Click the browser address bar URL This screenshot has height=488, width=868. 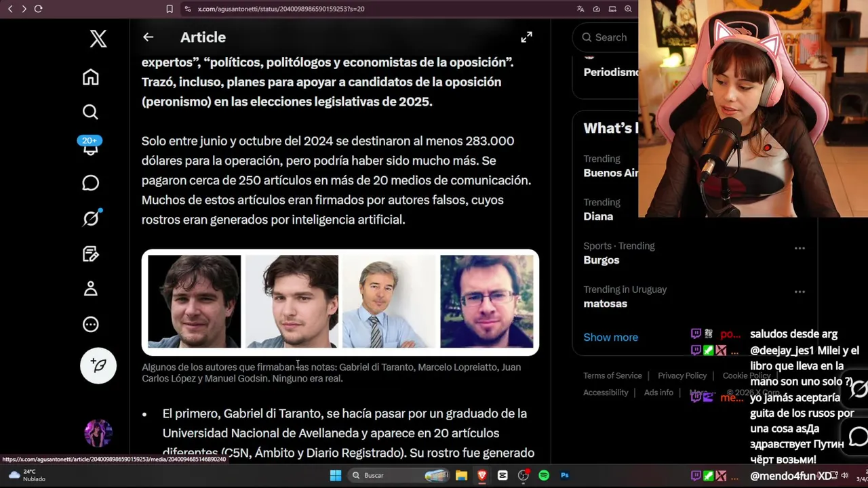281,9
